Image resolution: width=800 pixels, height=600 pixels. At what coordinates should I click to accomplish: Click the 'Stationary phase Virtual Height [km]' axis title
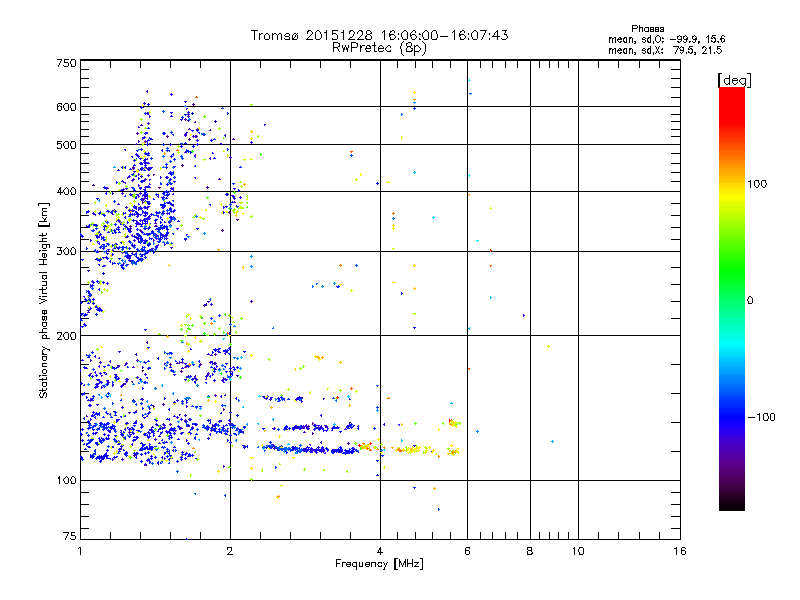click(44, 301)
